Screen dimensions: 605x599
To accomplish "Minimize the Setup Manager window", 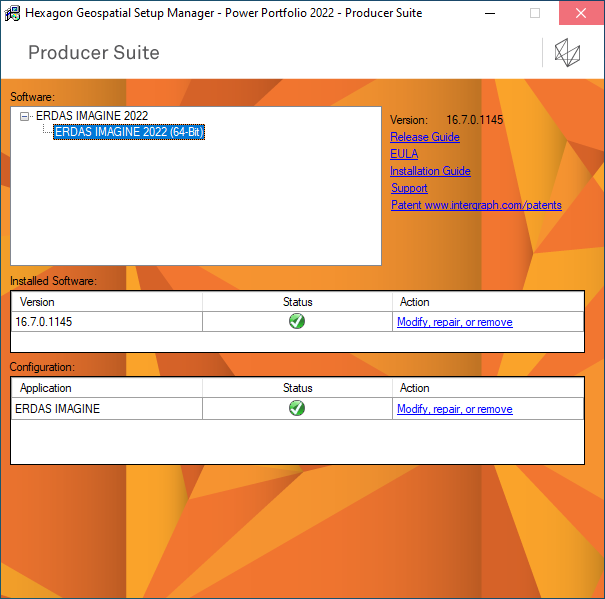I will (x=490, y=13).
